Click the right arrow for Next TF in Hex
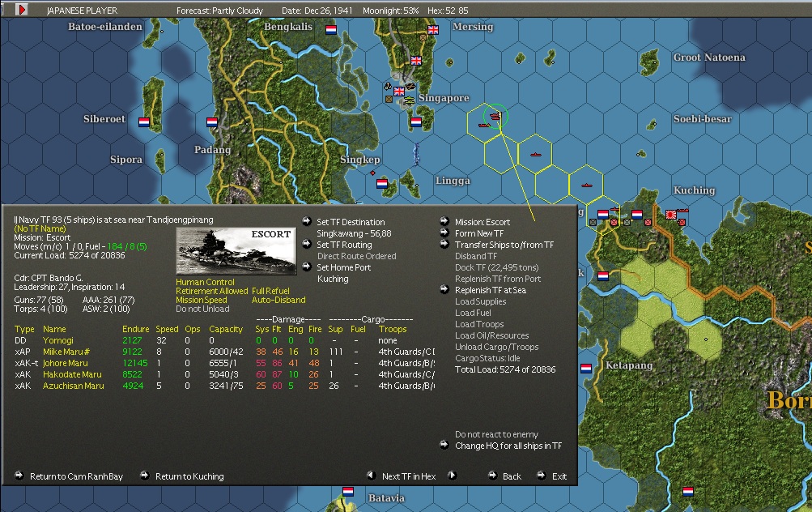The height and width of the screenshot is (512, 812). pyautogui.click(x=452, y=476)
